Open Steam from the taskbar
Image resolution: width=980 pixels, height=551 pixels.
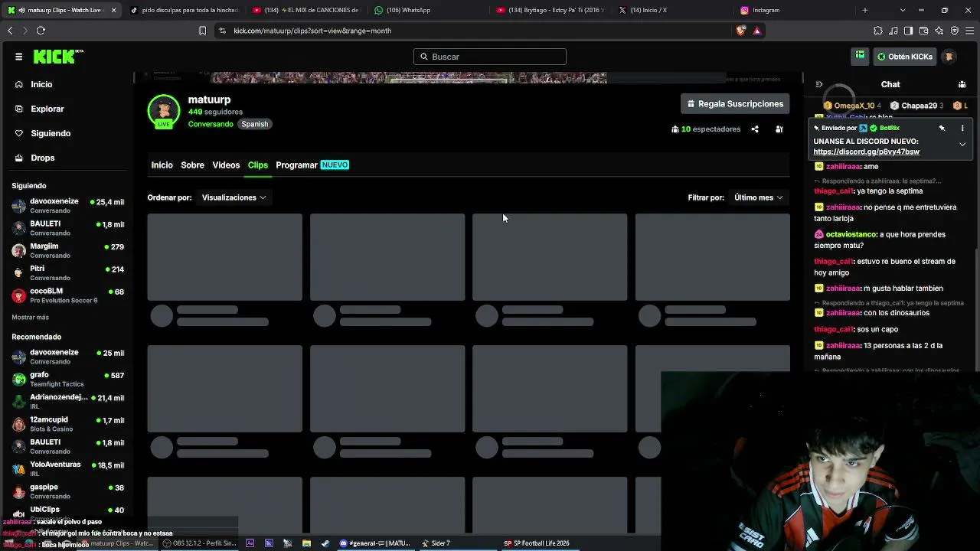click(325, 543)
